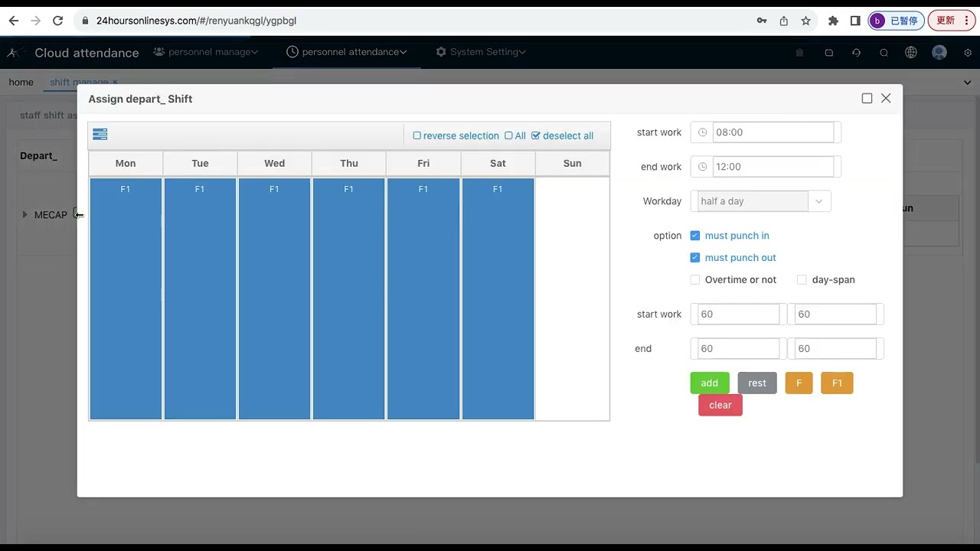Viewport: 980px width, 551px height.
Task: Click the Cloud attendance logo icon
Action: tap(15, 52)
